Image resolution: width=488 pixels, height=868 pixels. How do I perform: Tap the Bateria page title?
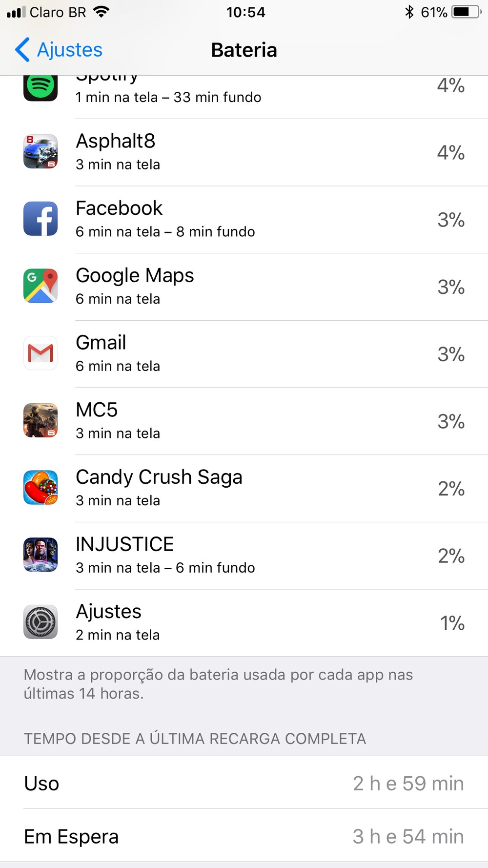(244, 50)
